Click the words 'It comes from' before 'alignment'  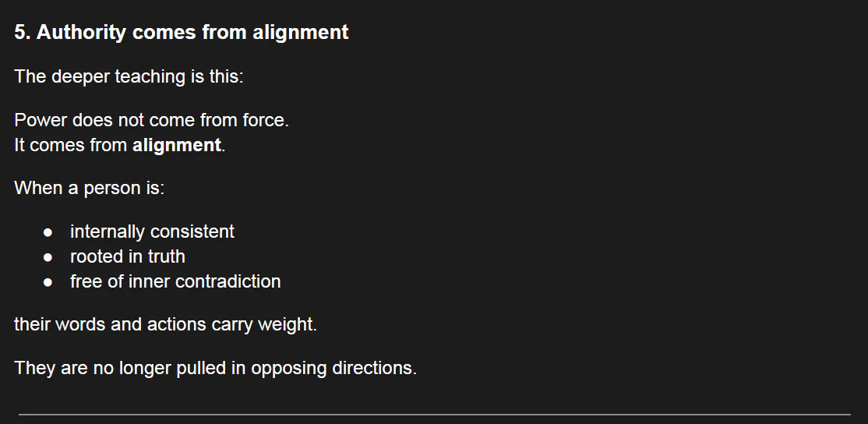point(70,145)
